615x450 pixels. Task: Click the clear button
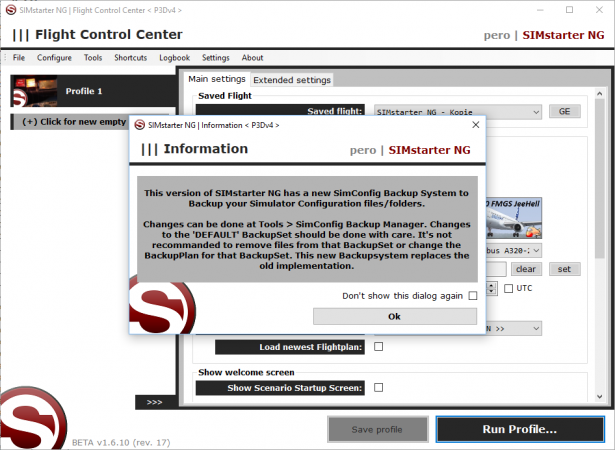pos(526,269)
